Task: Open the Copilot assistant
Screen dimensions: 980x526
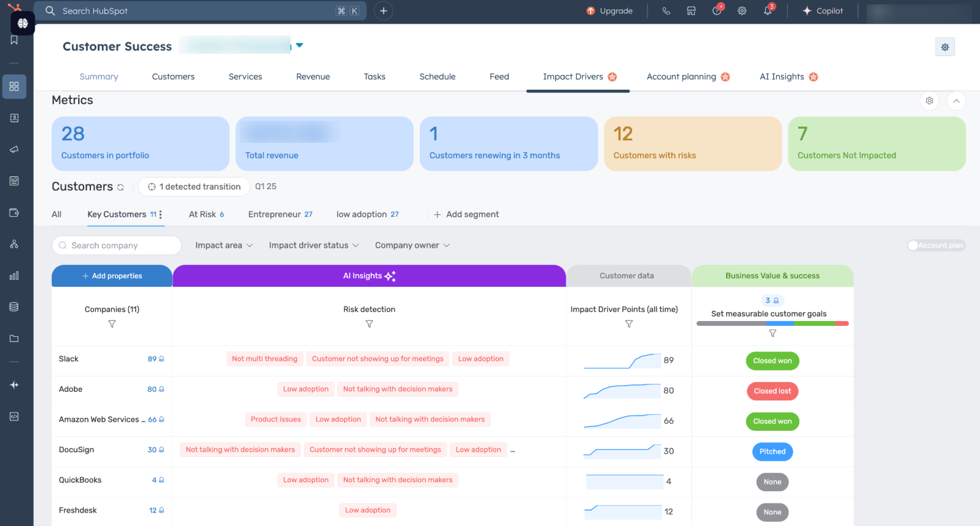Action: [823, 11]
